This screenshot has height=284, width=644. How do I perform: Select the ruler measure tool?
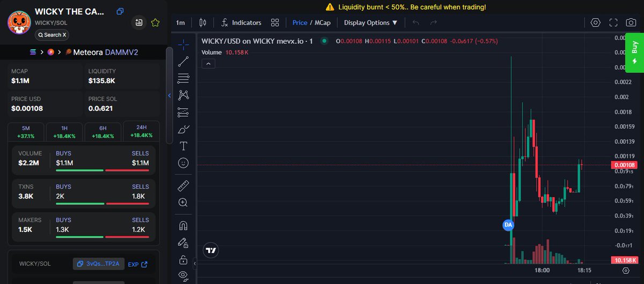(x=183, y=185)
